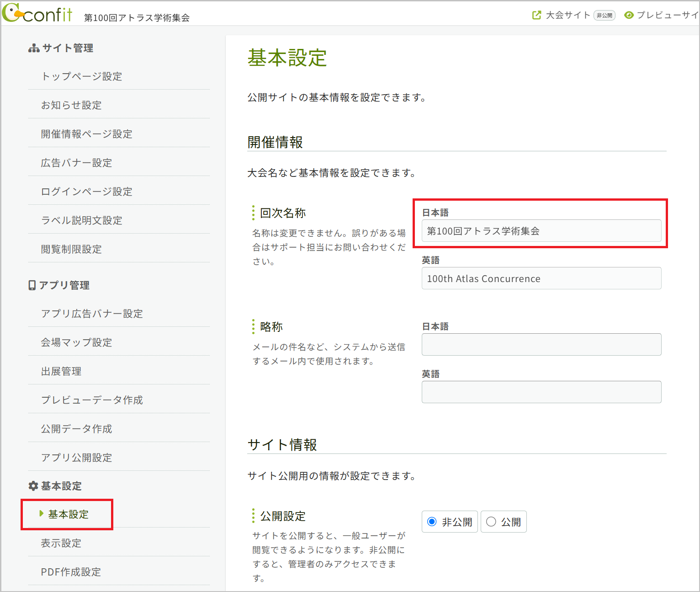The width and height of the screenshot is (700, 592).
Task: Click the 非公開 status badge in header
Action: (x=604, y=16)
